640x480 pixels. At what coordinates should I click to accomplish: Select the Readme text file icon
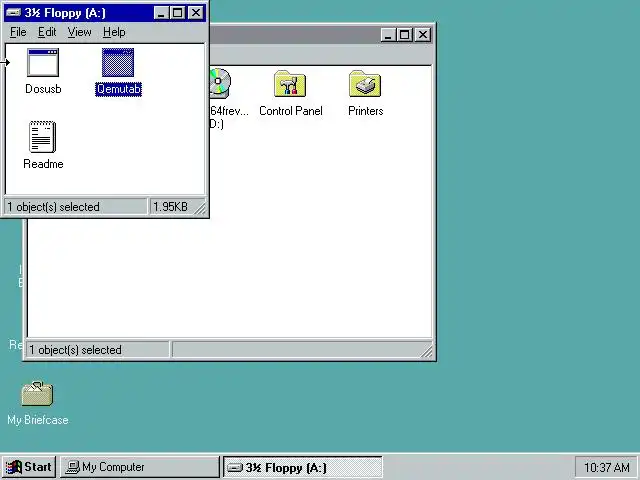[x=42, y=137]
